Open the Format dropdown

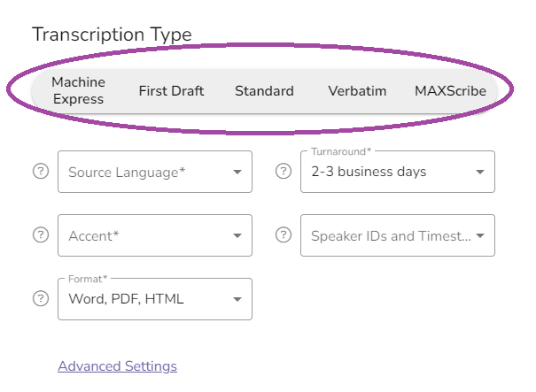pos(155,299)
